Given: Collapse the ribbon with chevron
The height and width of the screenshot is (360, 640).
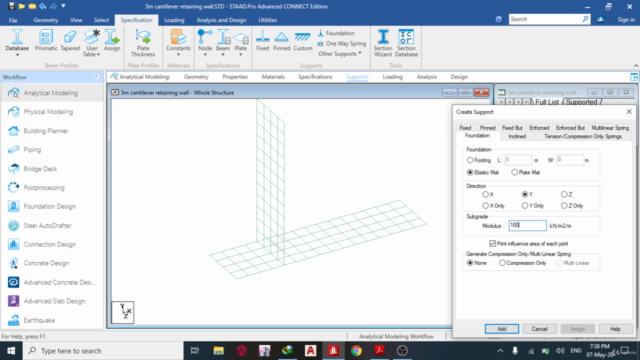Looking at the screenshot, I should (636, 66).
